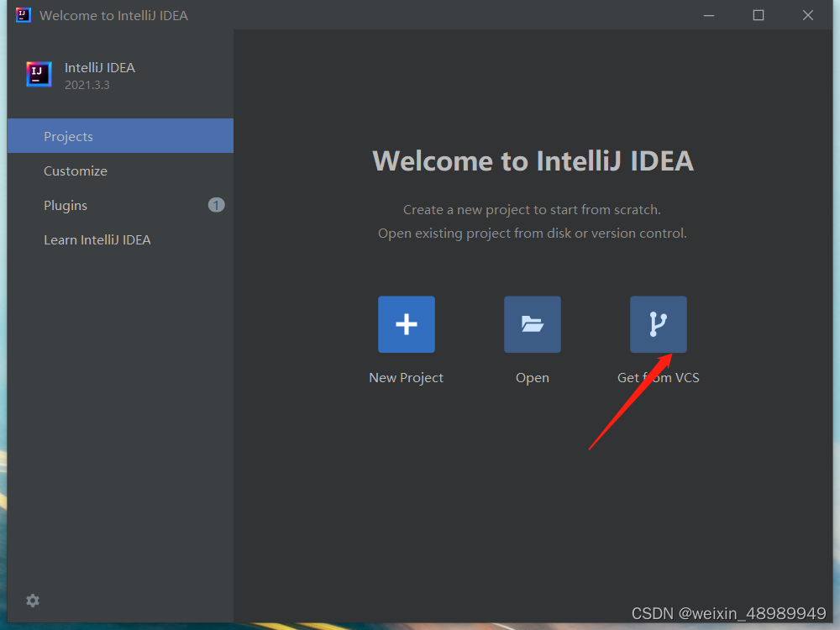Click the Welcome to IntelliJ IDEA heading
Image resolution: width=840 pixels, height=630 pixels.
(533, 160)
